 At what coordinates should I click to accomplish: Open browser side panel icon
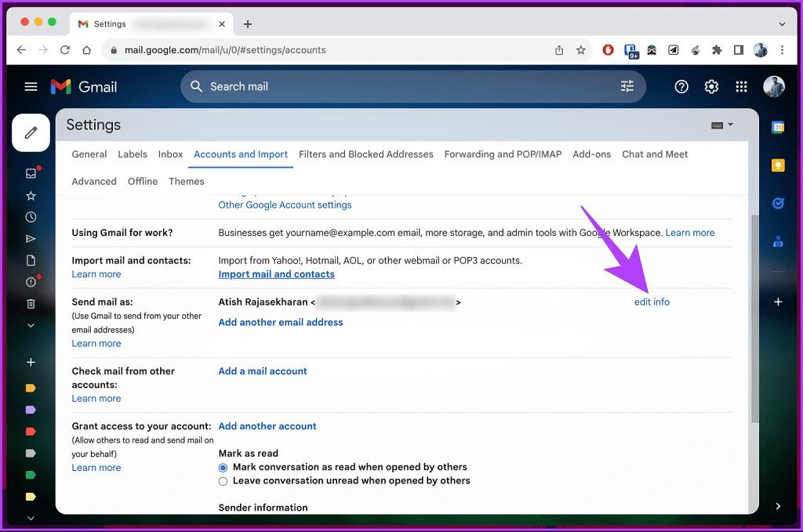(739, 50)
